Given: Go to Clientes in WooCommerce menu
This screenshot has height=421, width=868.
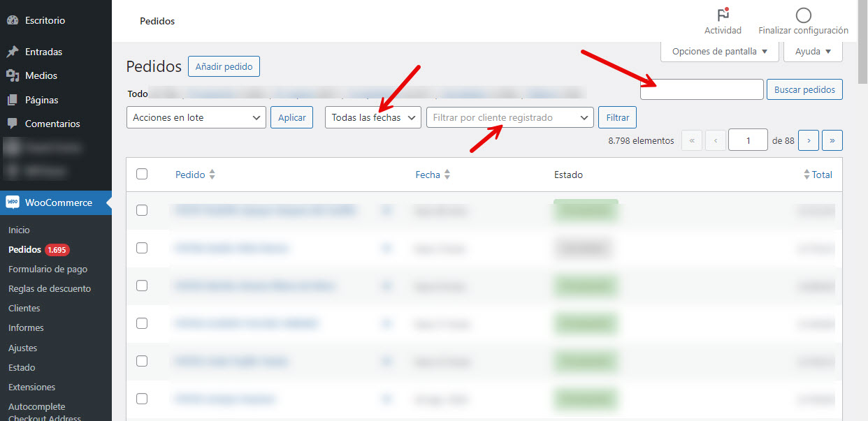Looking at the screenshot, I should click(24, 308).
